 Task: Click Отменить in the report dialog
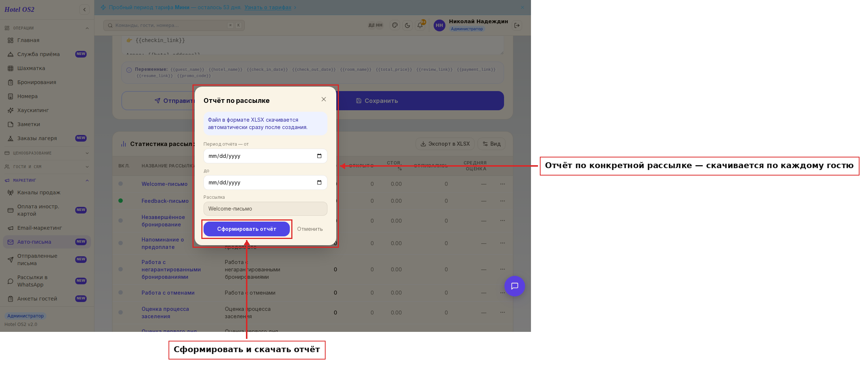click(310, 229)
